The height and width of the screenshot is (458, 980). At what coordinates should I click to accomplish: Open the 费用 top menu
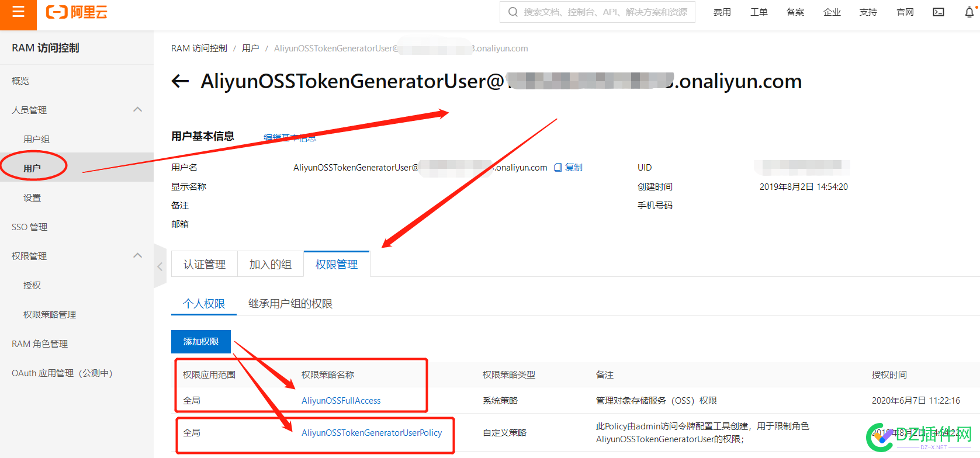pos(722,12)
